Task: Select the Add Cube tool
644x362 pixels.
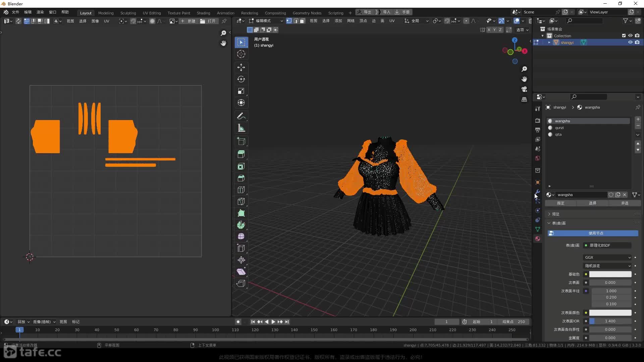Action: (x=241, y=141)
